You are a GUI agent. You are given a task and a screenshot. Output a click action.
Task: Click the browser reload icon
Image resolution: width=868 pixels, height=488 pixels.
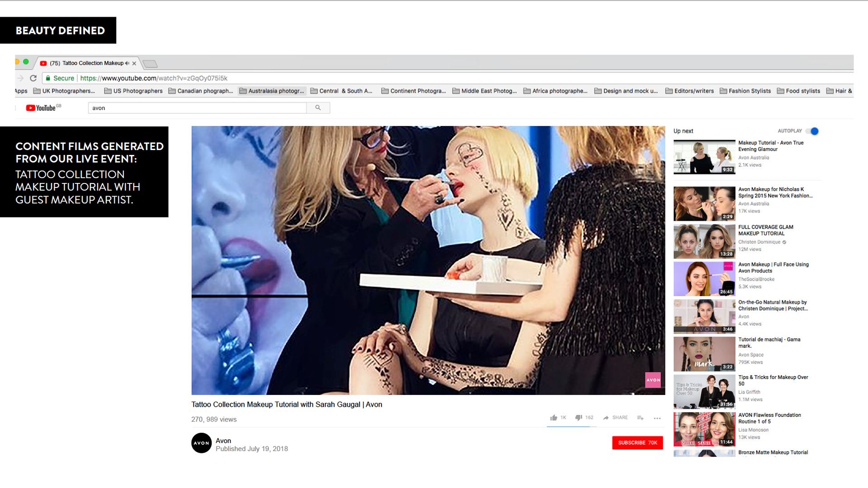[33, 78]
